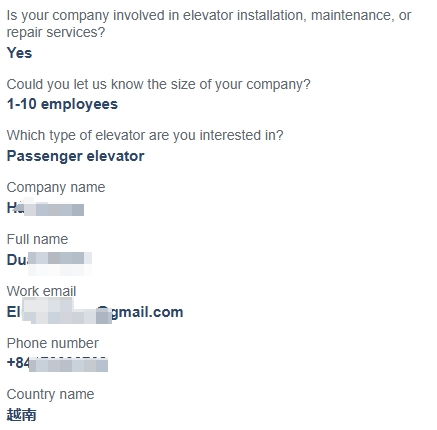
Task: Click the elevator installation services question text
Action: point(209,24)
